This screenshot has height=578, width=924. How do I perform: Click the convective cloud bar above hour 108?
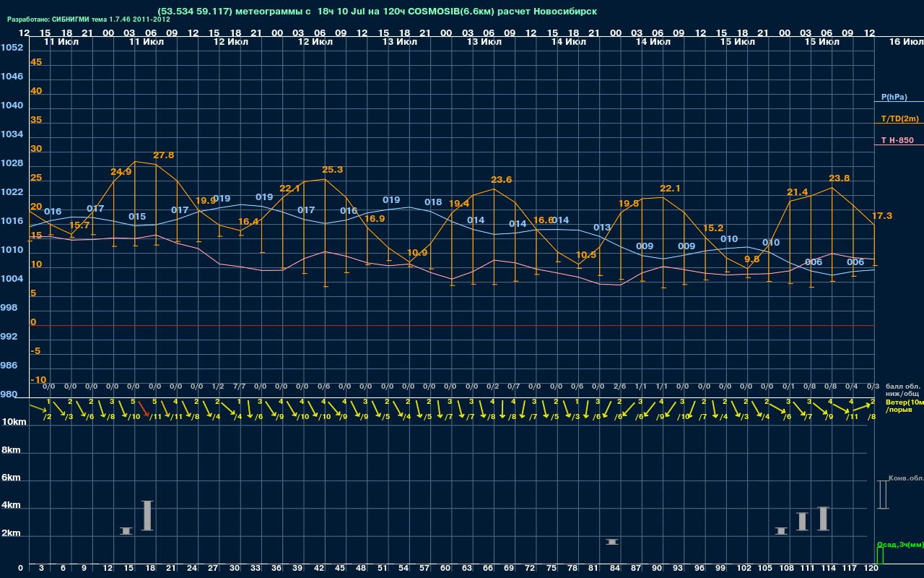tap(781, 530)
